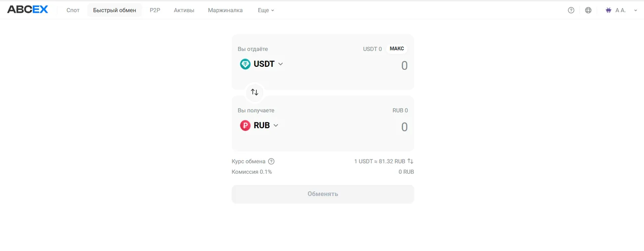Open the help question mark icon
This screenshot has height=251, width=644.
click(x=571, y=10)
